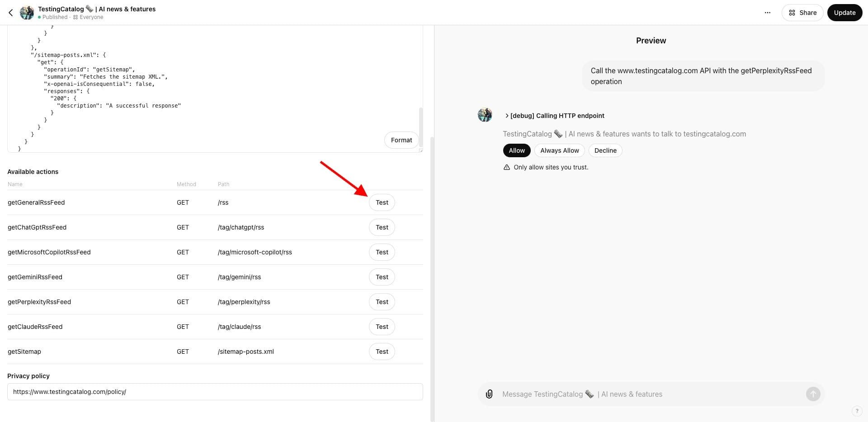Attach a file using the paperclip icon
Screen dimensions: 868x422
click(x=489, y=394)
